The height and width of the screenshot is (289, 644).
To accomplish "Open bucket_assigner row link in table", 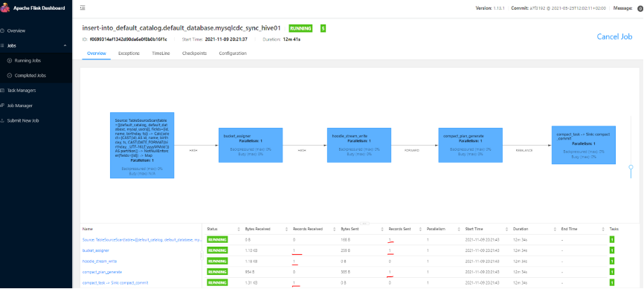I will tap(96, 250).
